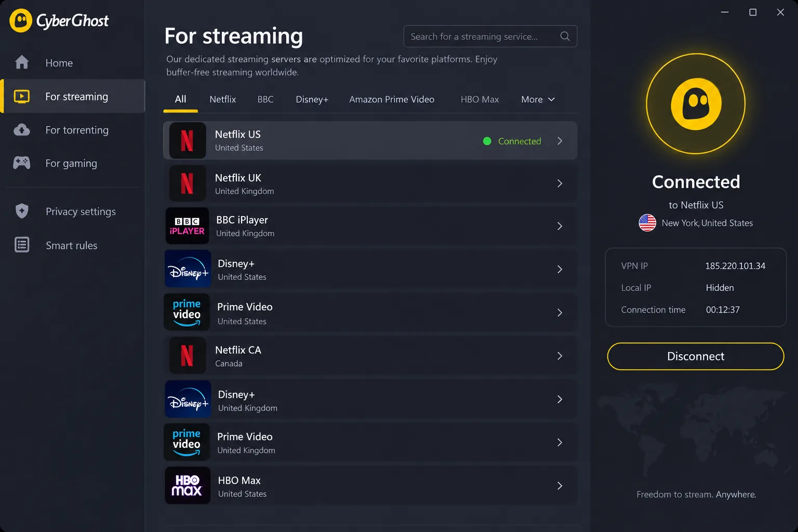The image size is (798, 532).
Task: Click the yellow ghost power button
Action: (x=696, y=104)
